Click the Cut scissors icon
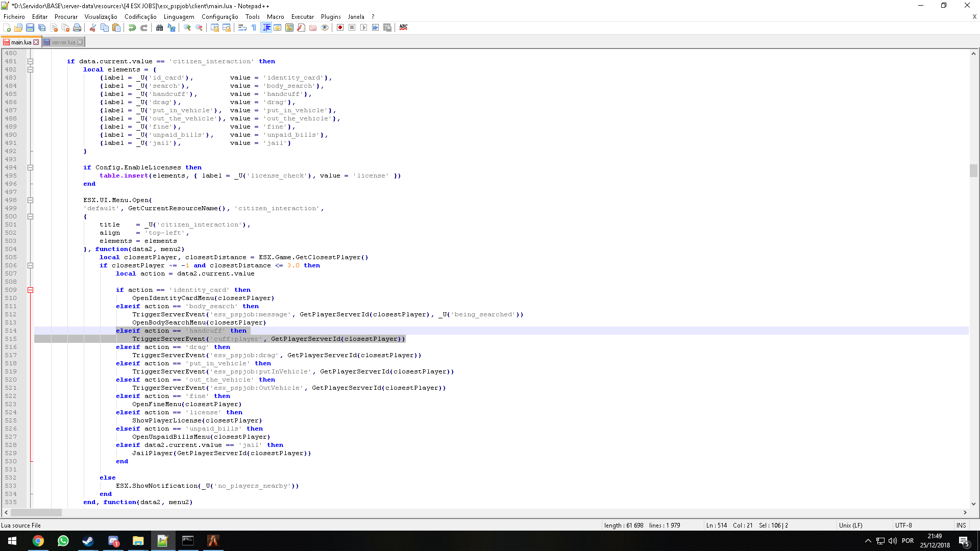980x551 pixels. [x=93, y=28]
